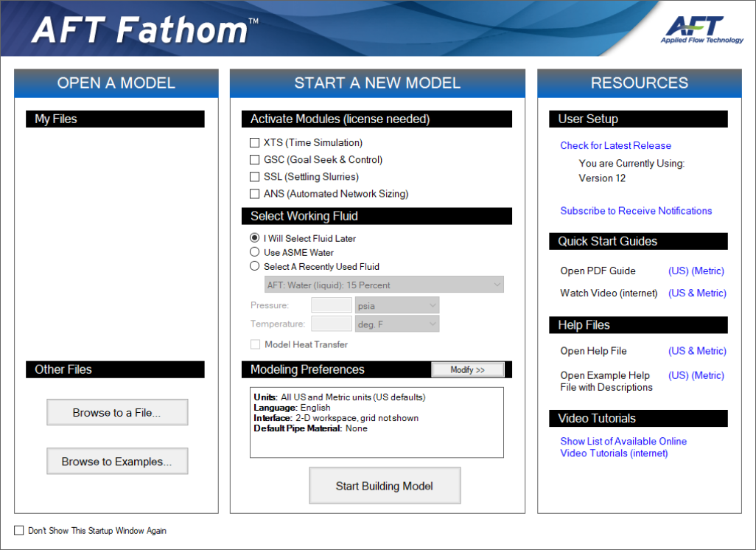Click the 'Version 12' text
756x550 pixels.
point(602,178)
